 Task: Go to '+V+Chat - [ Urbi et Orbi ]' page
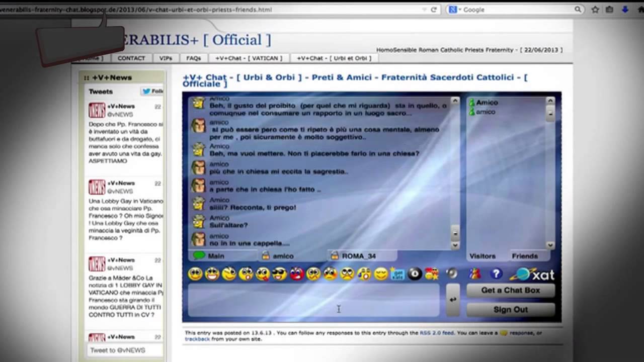coord(334,58)
